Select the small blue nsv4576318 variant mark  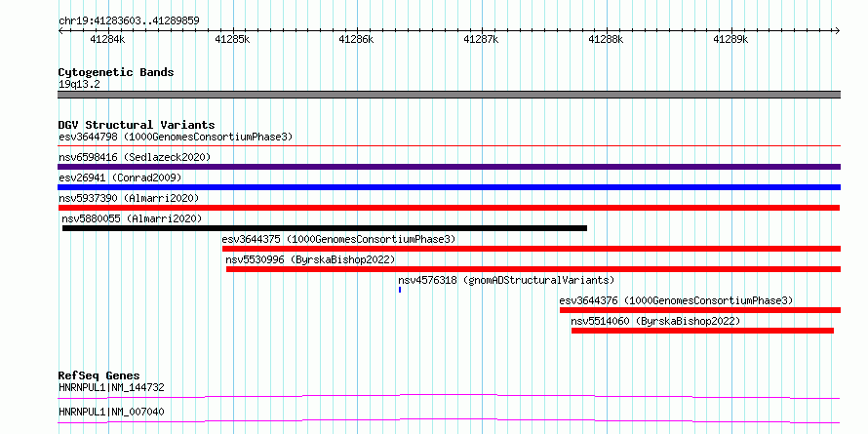click(400, 290)
